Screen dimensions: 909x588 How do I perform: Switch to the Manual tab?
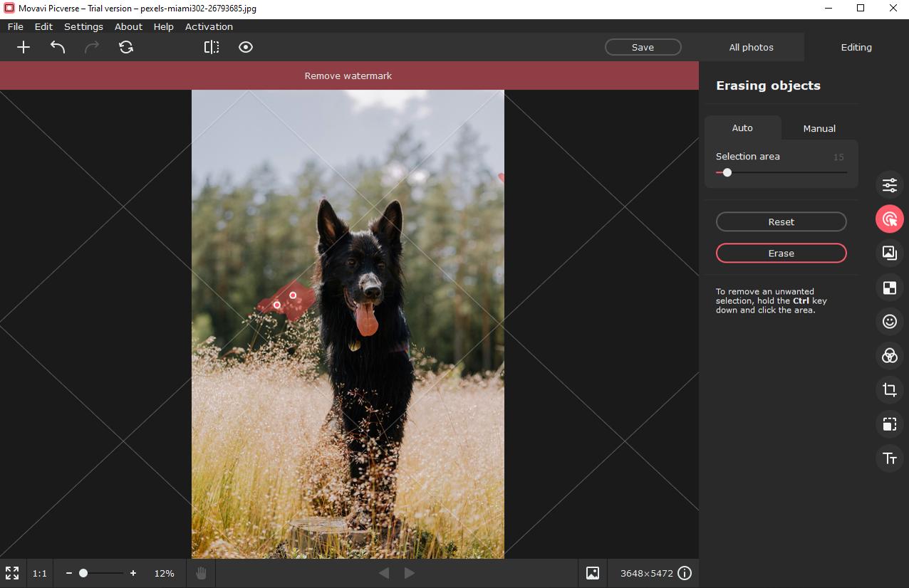tap(819, 128)
